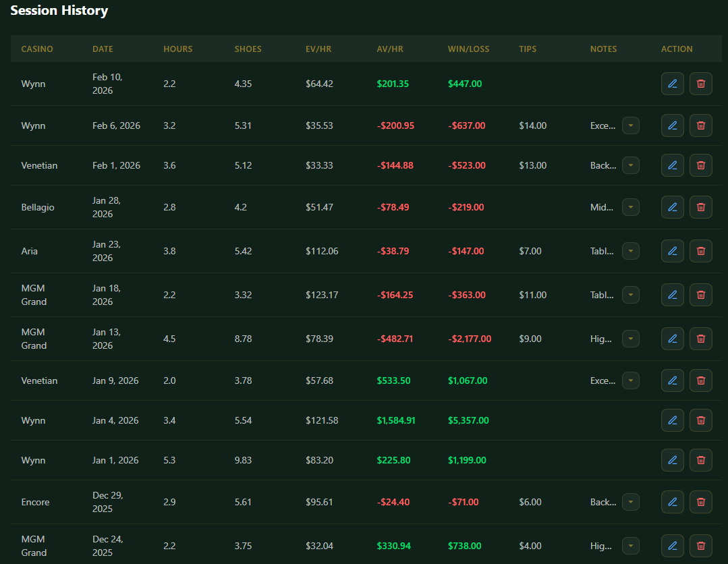
Task: Select the CASINO column header
Action: pos(37,49)
